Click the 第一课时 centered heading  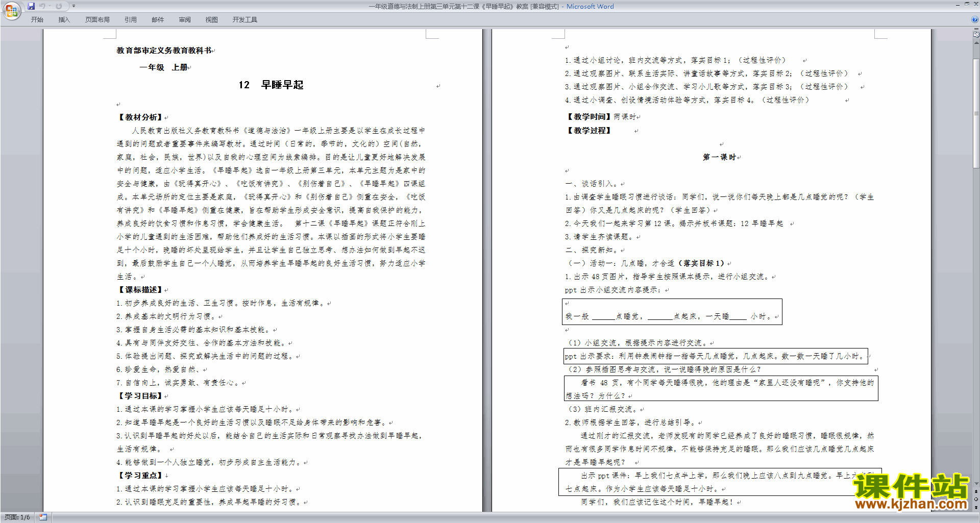point(720,157)
